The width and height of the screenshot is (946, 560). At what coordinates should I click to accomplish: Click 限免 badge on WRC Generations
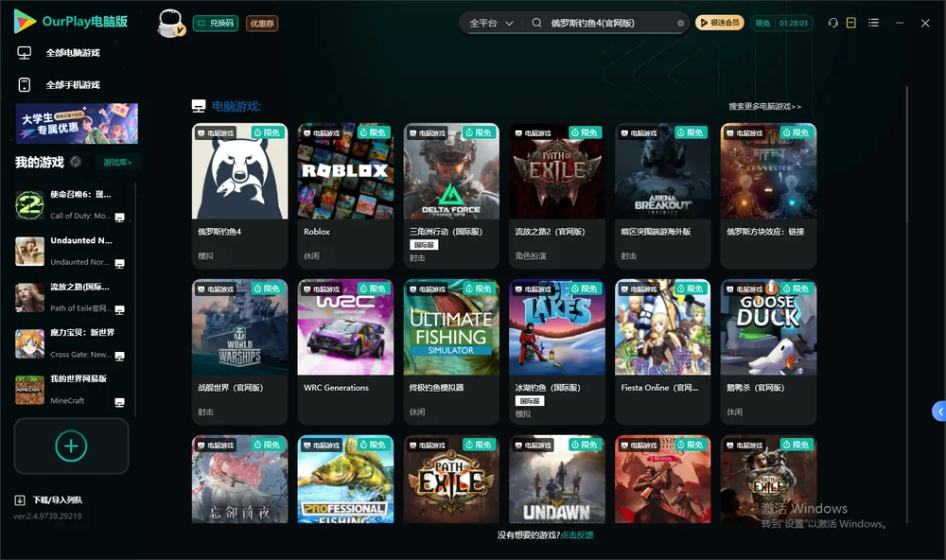(374, 289)
